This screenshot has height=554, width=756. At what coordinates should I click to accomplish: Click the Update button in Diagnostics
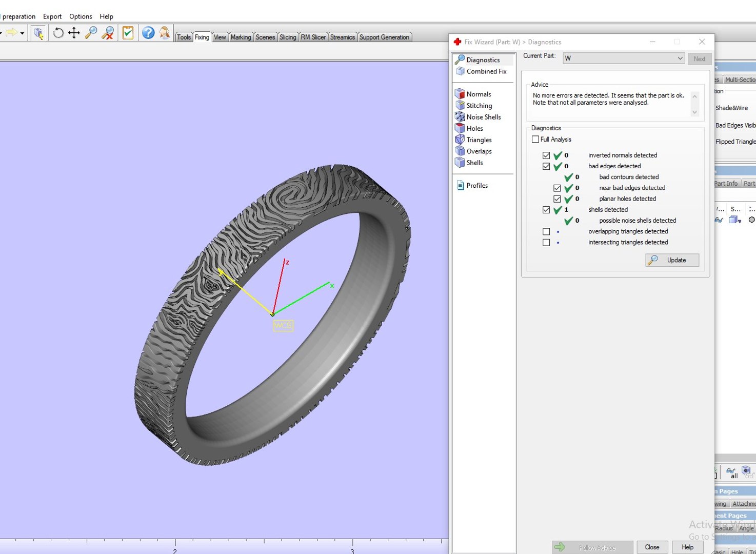coord(672,260)
